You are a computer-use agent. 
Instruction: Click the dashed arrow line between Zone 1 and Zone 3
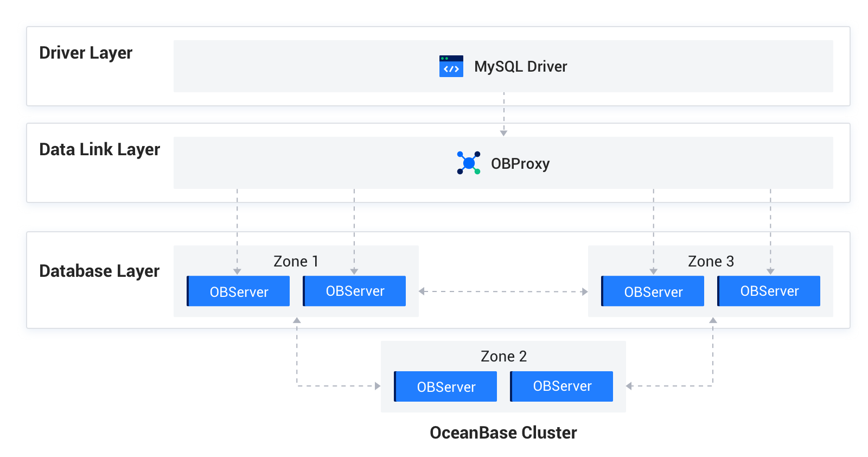(x=503, y=291)
